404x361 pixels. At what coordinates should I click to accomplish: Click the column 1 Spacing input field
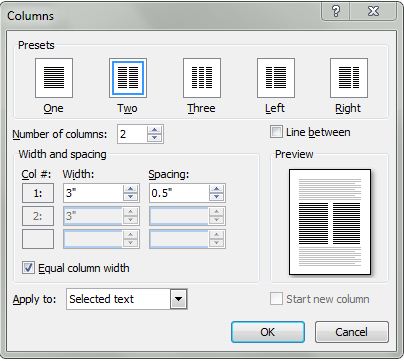(x=179, y=193)
